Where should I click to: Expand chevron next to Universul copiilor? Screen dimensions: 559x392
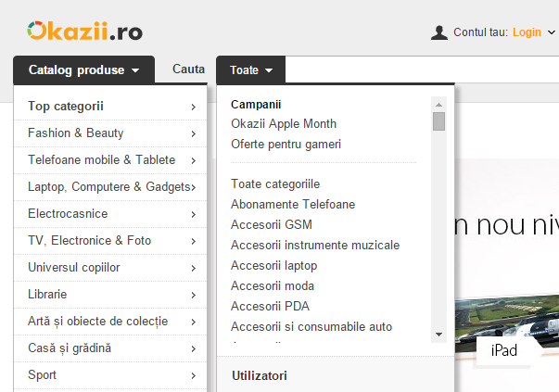(193, 268)
